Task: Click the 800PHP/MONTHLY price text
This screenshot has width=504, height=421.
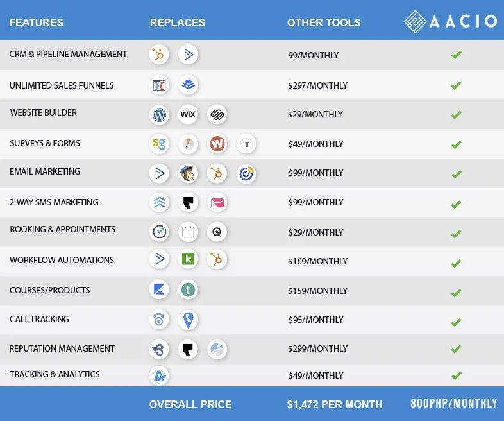Action: [x=454, y=404]
